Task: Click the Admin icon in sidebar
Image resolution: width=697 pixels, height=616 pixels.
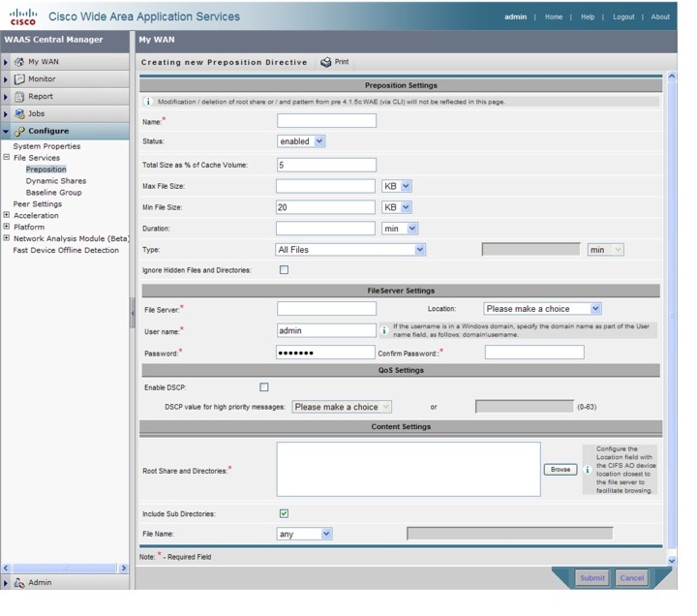Action: coord(19,583)
